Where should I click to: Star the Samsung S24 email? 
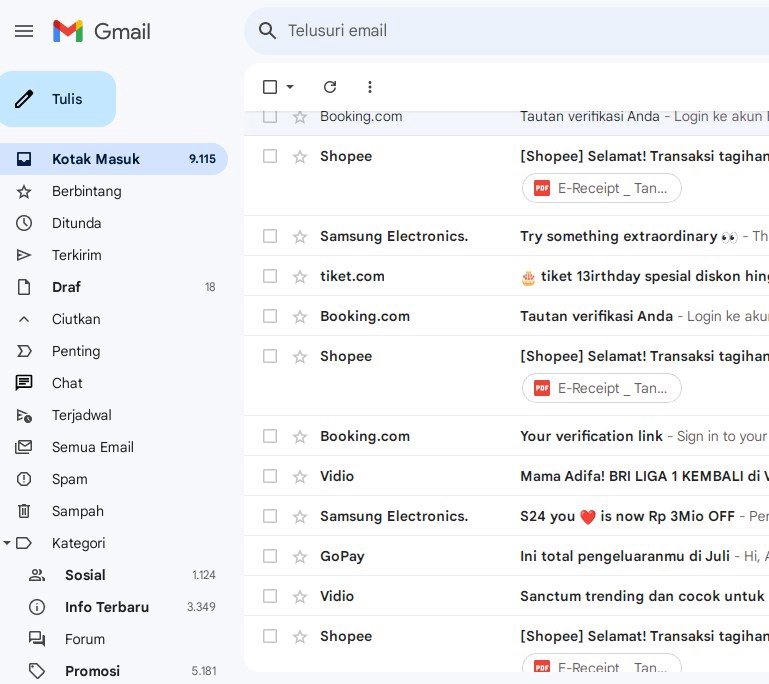tap(300, 516)
